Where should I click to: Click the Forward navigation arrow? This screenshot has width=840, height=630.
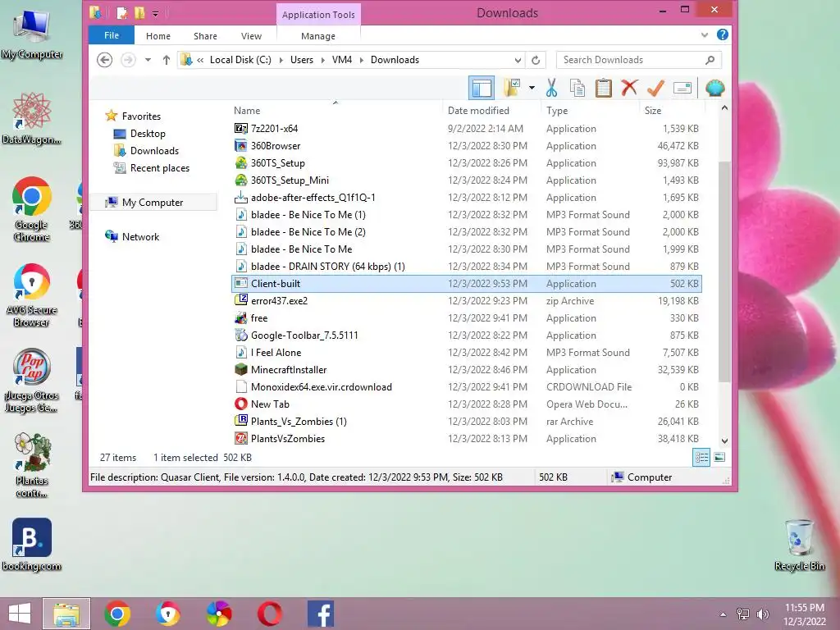tap(128, 60)
